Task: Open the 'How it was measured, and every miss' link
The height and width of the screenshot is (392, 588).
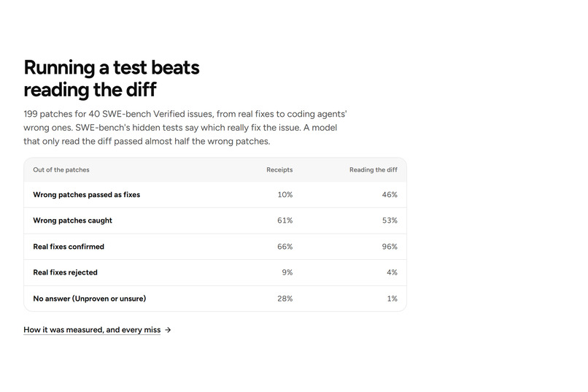Action: coord(92,330)
